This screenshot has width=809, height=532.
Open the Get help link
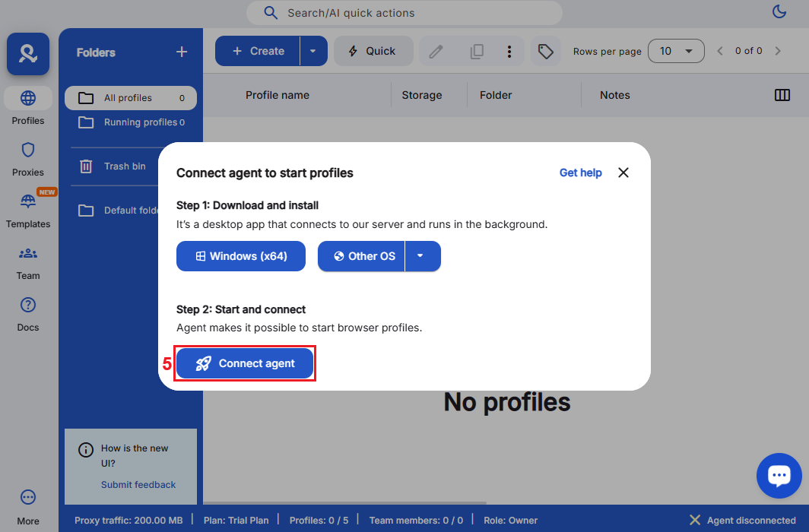(x=580, y=173)
